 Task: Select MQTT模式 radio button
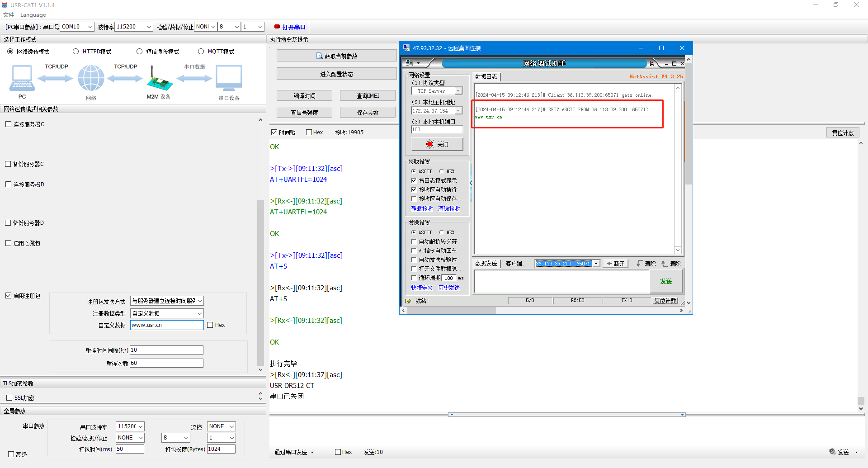tap(201, 52)
